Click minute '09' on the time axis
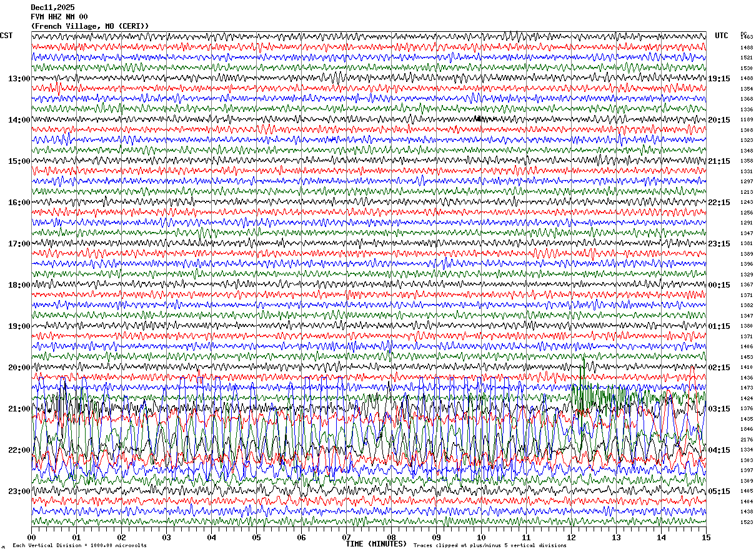 tap(436, 537)
